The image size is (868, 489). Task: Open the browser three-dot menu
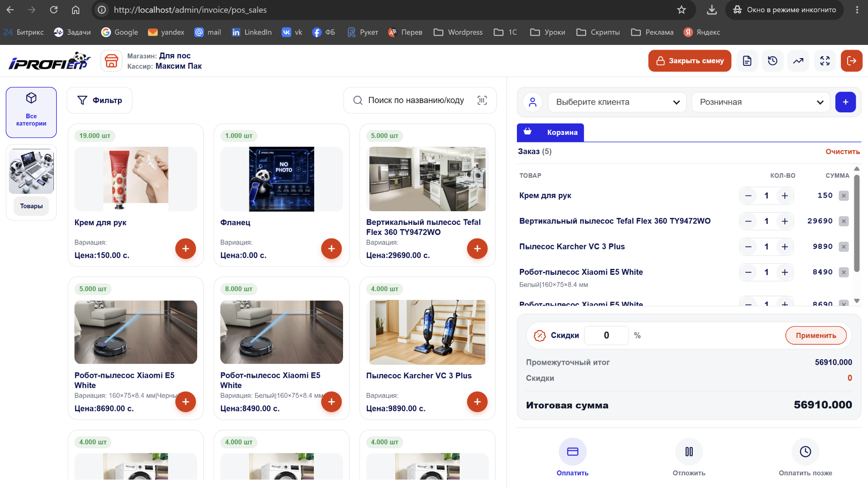click(x=857, y=10)
